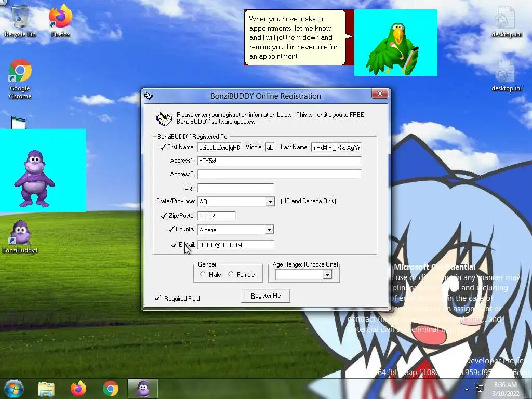
Task: Expand the State/Province dropdown showing AR
Action: [270, 202]
